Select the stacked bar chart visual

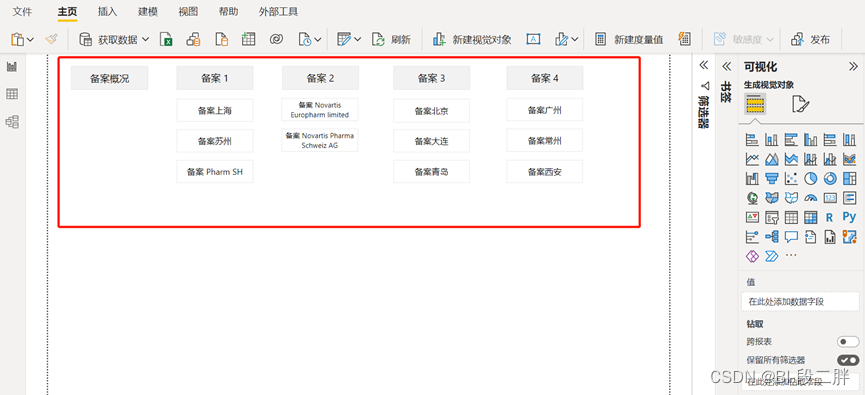(752, 140)
